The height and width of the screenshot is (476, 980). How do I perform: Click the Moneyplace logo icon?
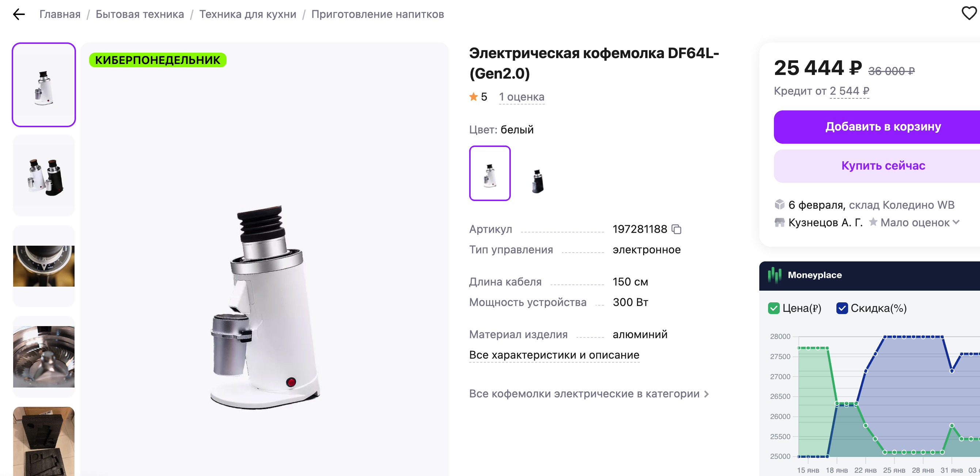pyautogui.click(x=774, y=275)
